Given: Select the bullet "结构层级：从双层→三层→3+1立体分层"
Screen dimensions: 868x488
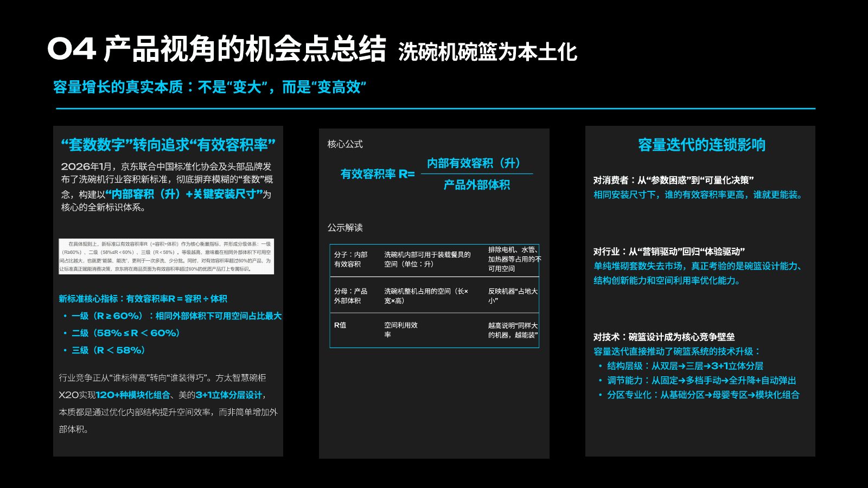Looking at the screenshot, I should coord(685,366).
